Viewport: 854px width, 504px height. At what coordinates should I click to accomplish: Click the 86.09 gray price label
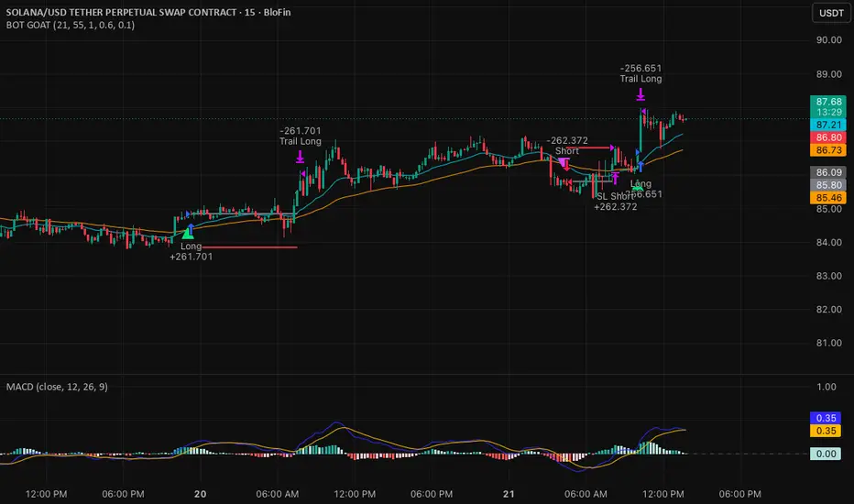coord(828,172)
